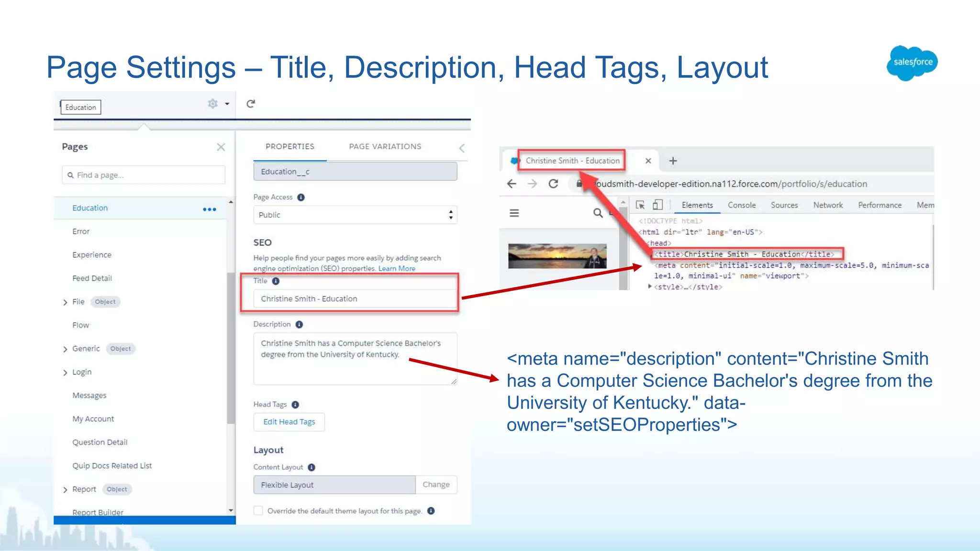Collapse properties panel with the chevron

[462, 148]
